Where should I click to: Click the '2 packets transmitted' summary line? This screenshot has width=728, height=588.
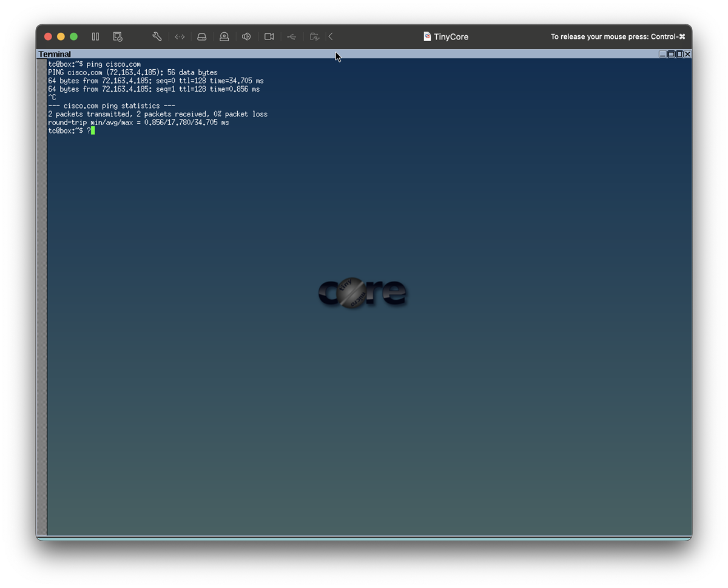pos(158,114)
